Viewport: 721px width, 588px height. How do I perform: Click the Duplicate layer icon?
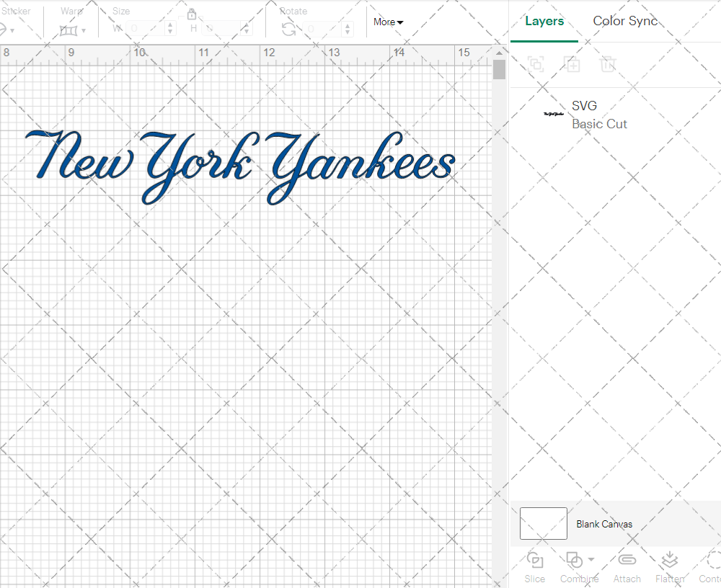coord(572,64)
